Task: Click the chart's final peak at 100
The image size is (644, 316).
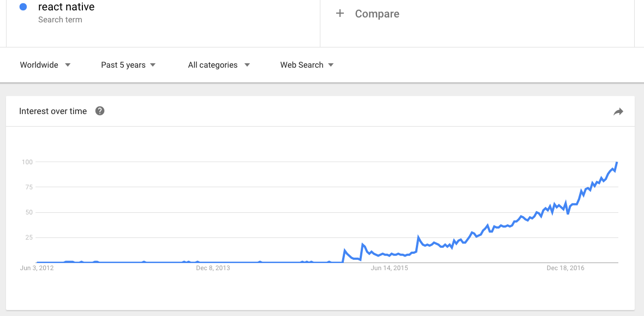Action: click(x=617, y=163)
